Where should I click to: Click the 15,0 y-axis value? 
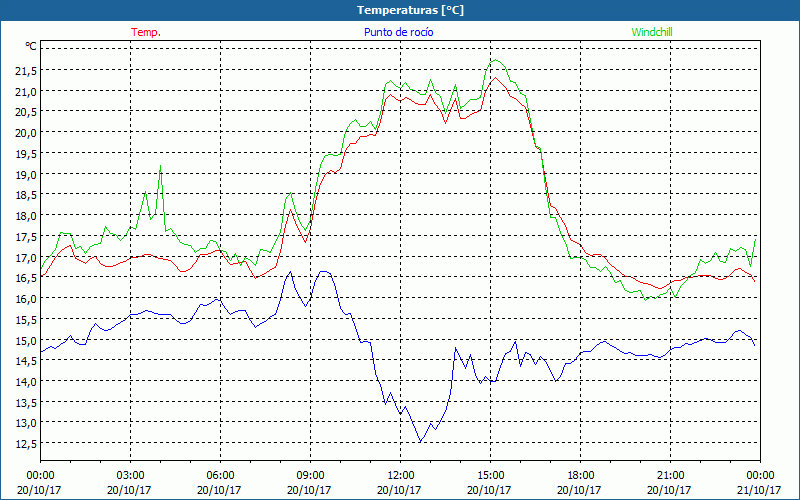pos(26,340)
